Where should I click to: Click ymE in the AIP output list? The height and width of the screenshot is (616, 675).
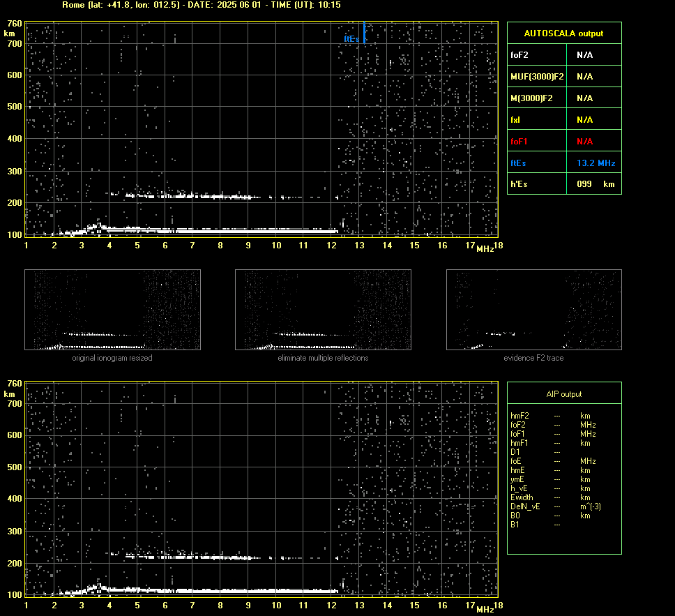point(517,479)
